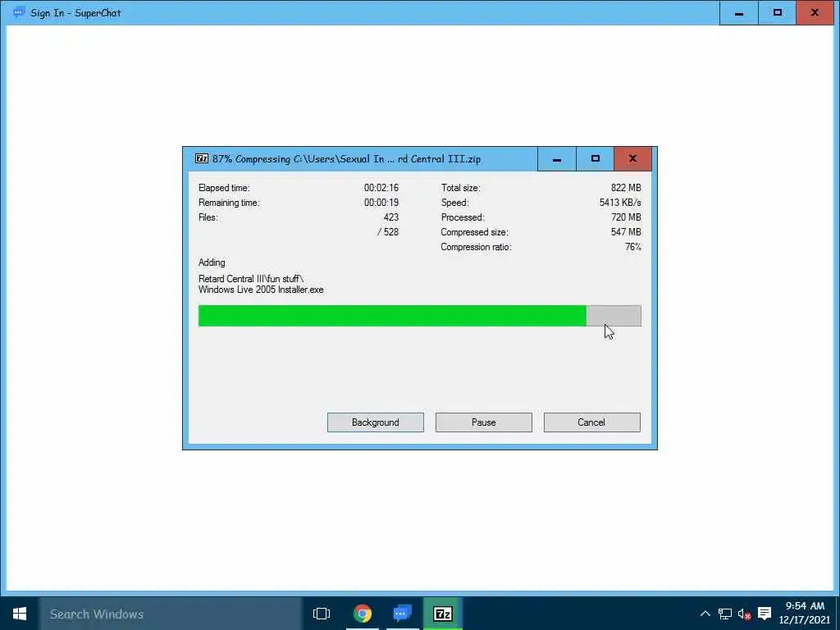Minimize the SuperChat Sign In window
Viewport: 840px width, 630px height.
click(739, 13)
